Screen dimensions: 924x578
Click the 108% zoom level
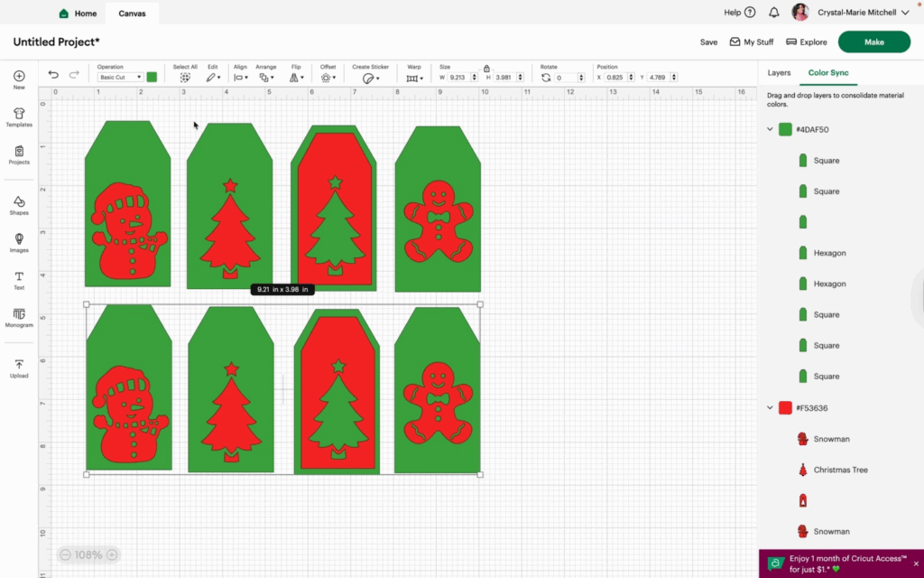[88, 555]
